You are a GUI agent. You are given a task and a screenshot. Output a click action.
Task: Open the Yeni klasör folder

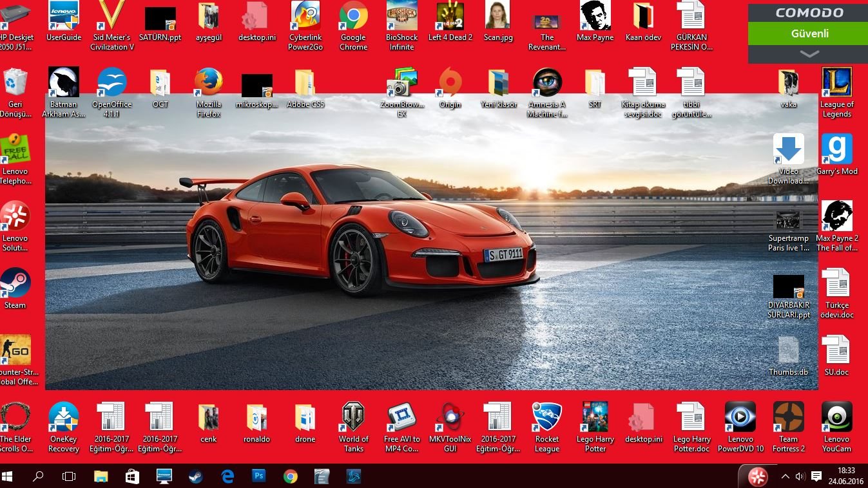pos(499,88)
